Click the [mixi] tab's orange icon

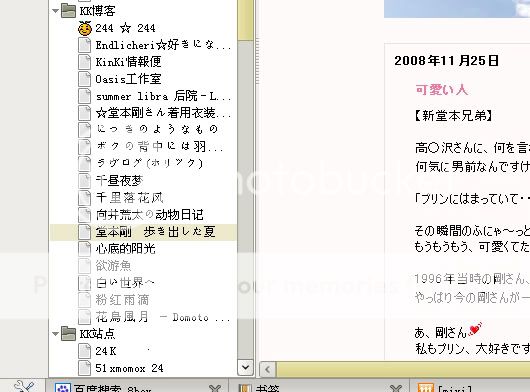tap(425, 388)
